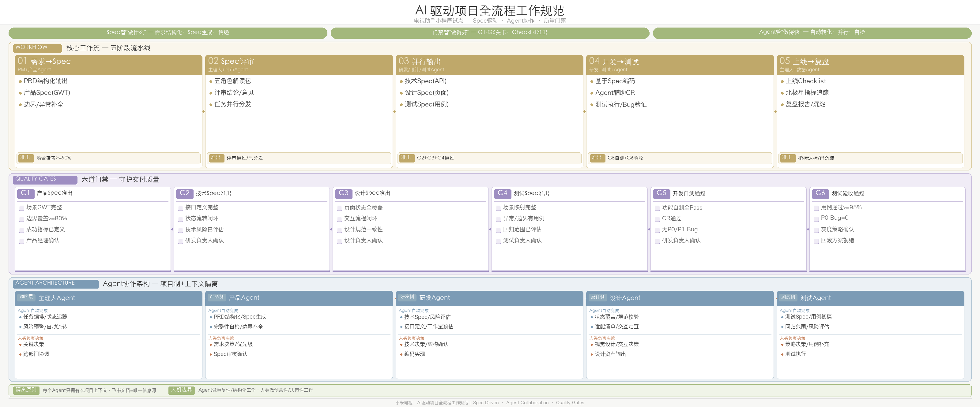Click the G1 gate badge
Viewport: 980px width, 407px height.
tap(25, 193)
